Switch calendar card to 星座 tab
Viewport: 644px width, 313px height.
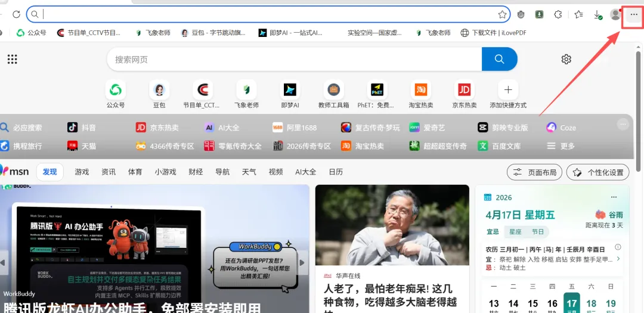(x=515, y=231)
